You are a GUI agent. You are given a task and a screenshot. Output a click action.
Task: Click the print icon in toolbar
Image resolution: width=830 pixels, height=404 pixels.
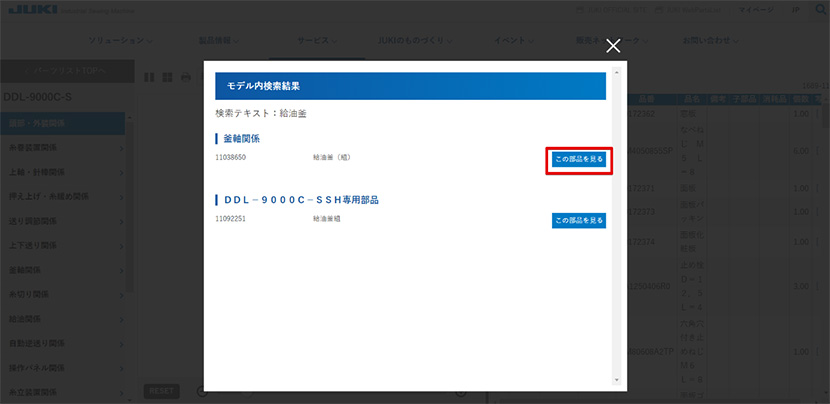[x=186, y=77]
